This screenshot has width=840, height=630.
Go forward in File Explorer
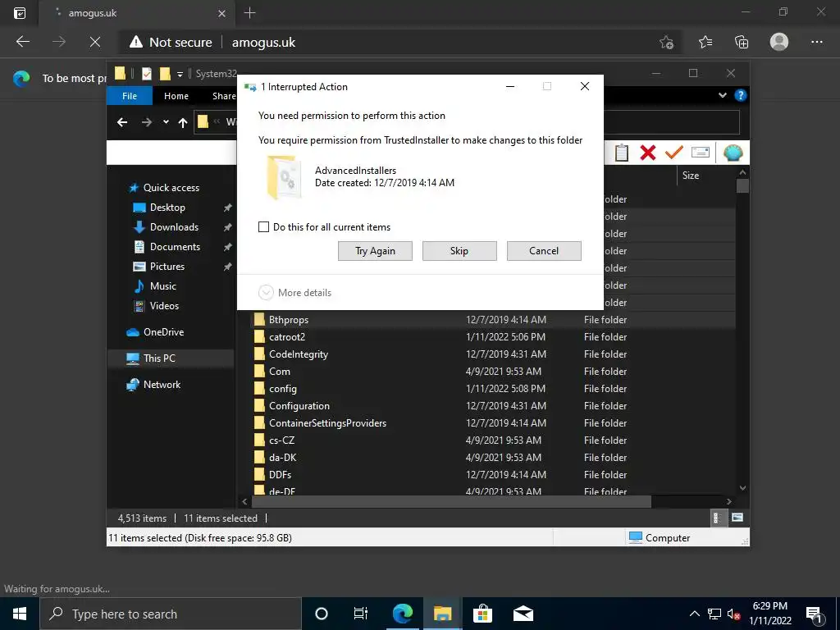coord(146,123)
